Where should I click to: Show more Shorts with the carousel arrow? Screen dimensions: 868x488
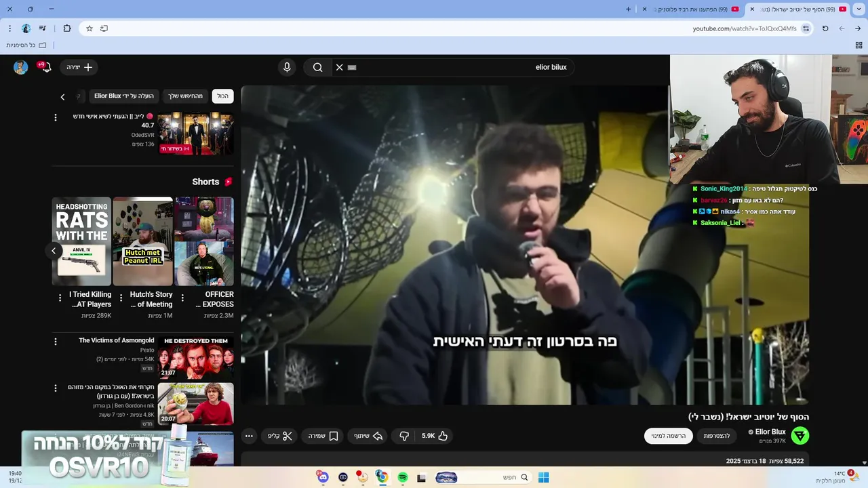pyautogui.click(x=54, y=251)
